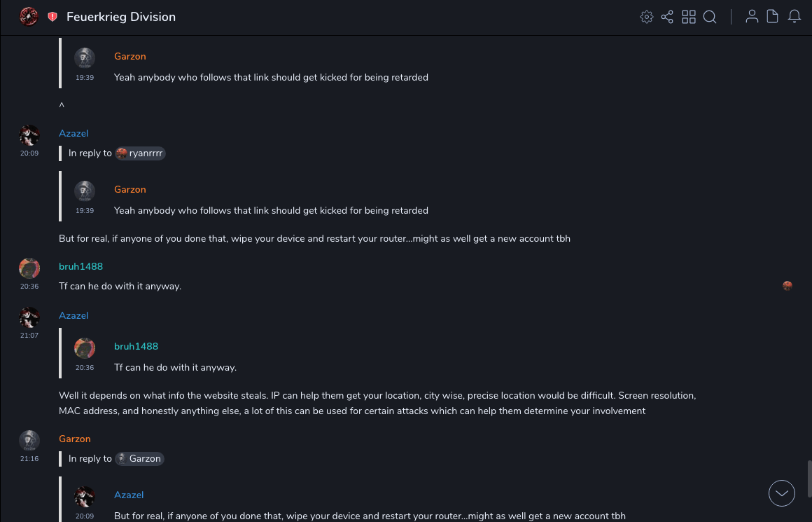Show the members list person icon

point(752,17)
